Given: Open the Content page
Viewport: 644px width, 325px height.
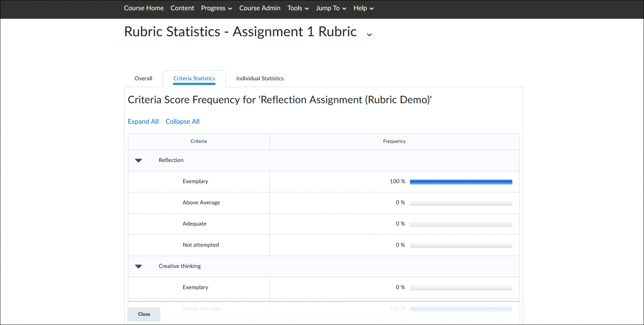Looking at the screenshot, I should click(x=182, y=8).
